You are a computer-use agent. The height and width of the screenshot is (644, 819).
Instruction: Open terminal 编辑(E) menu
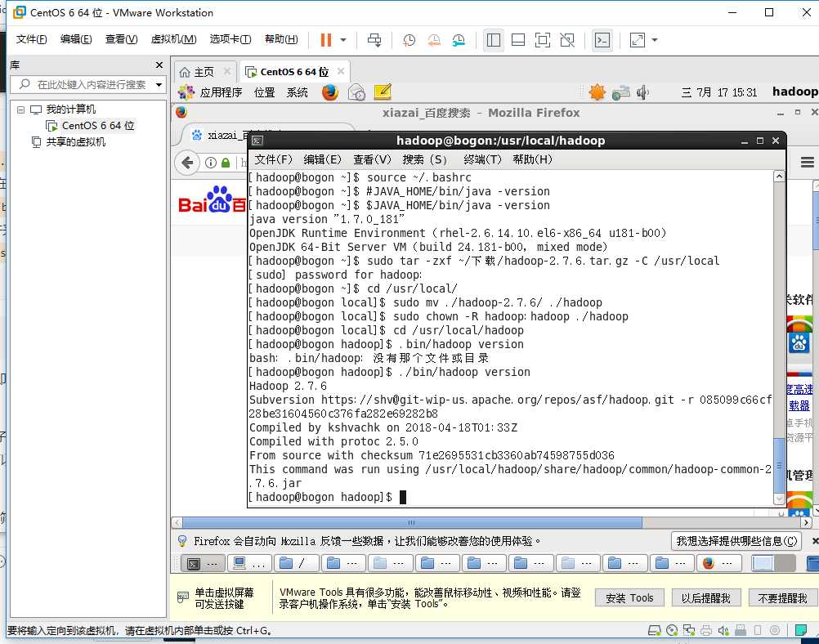(322, 159)
